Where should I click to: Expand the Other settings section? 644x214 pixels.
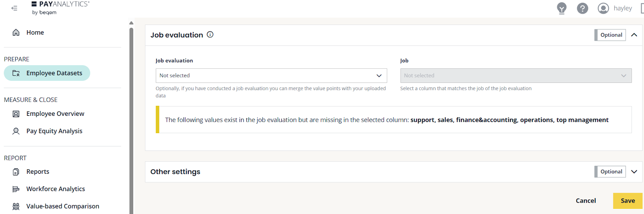[x=634, y=172]
